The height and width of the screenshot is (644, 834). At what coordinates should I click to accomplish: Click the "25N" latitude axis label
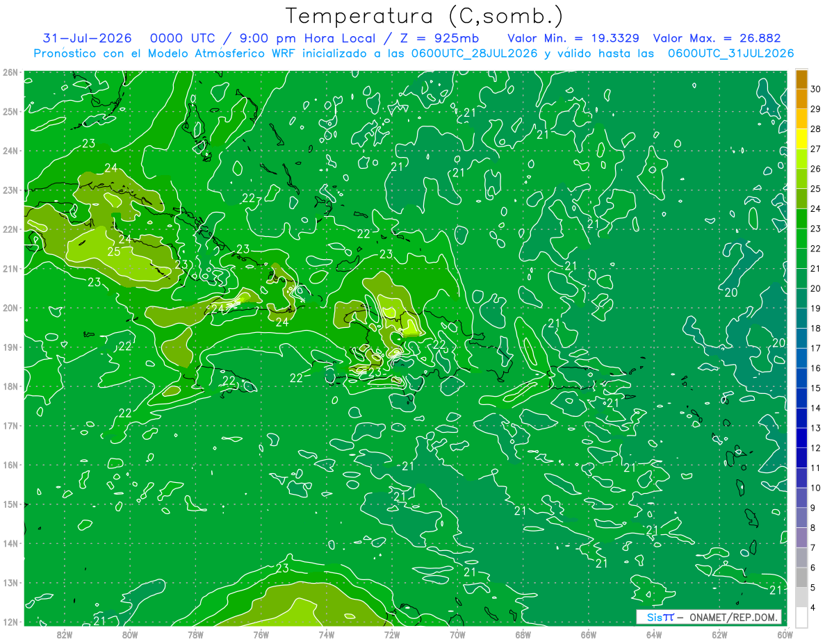[11, 111]
